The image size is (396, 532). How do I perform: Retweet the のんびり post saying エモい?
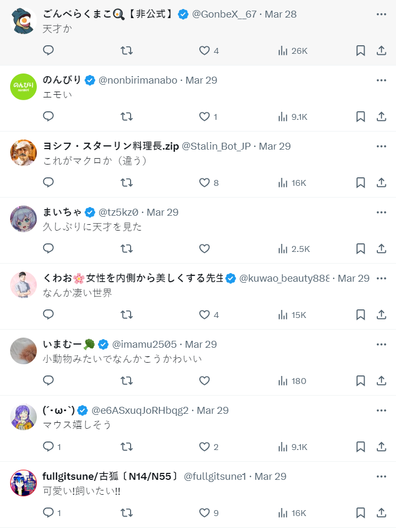click(126, 117)
